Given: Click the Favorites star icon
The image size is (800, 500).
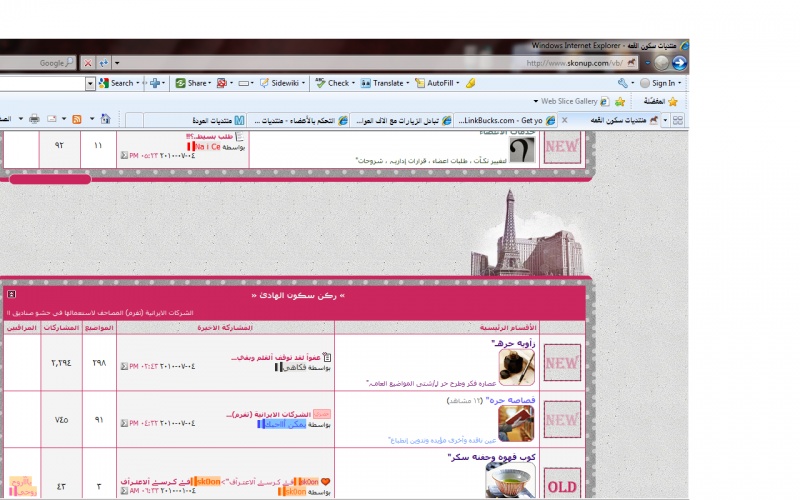Looking at the screenshot, I should (673, 101).
